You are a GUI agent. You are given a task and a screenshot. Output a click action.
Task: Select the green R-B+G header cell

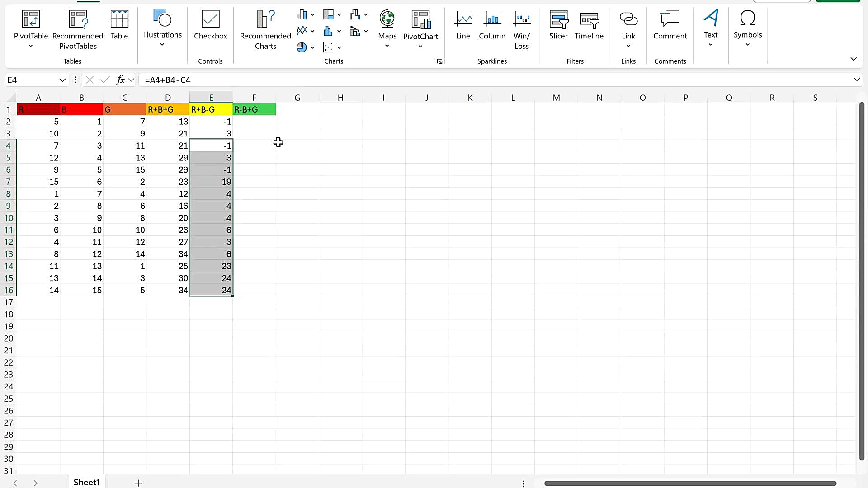[254, 109]
